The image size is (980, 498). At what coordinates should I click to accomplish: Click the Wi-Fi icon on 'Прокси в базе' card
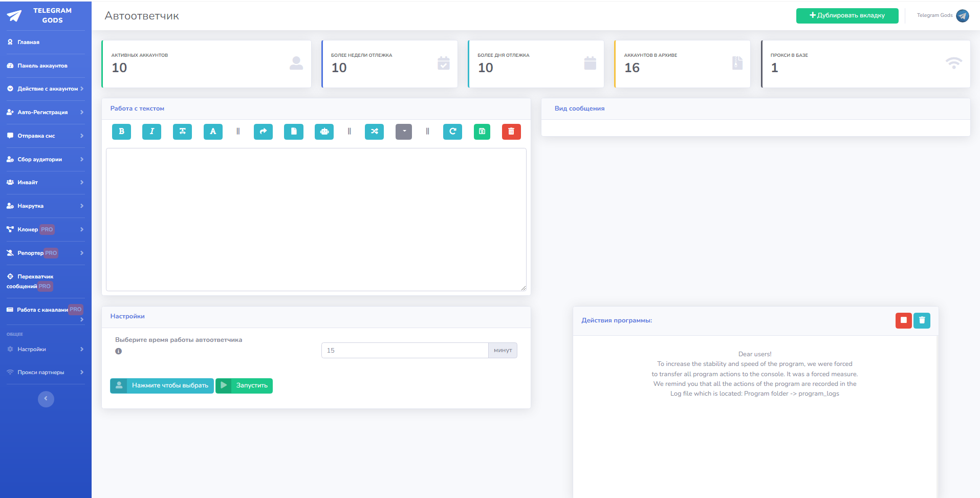tap(954, 63)
